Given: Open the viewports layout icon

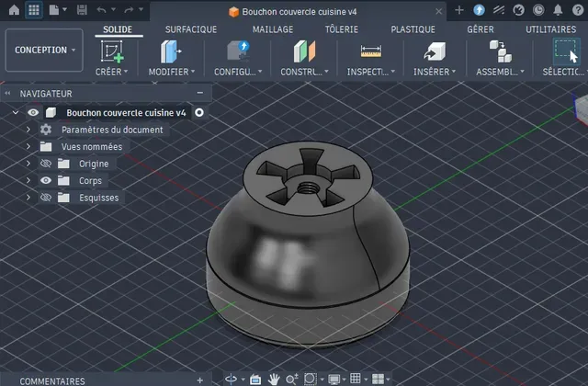Looking at the screenshot, I should point(378,379).
